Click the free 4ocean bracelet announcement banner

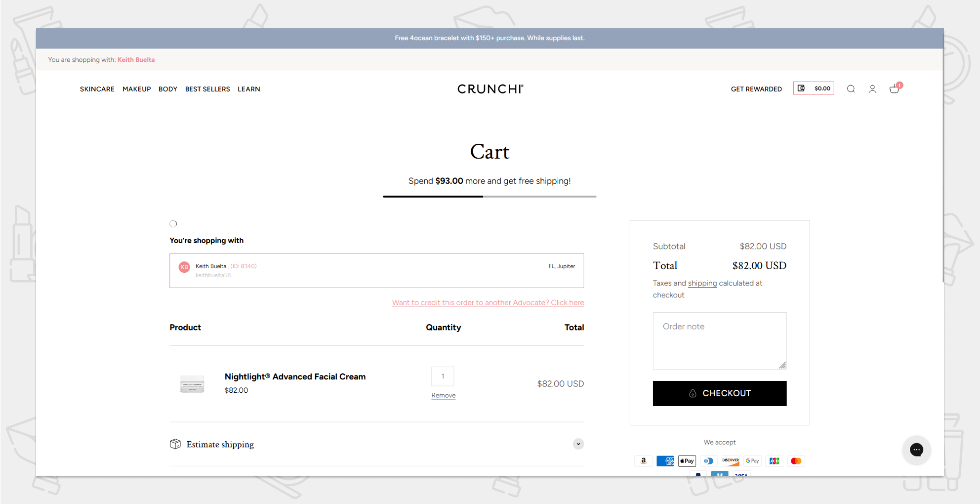click(x=490, y=38)
